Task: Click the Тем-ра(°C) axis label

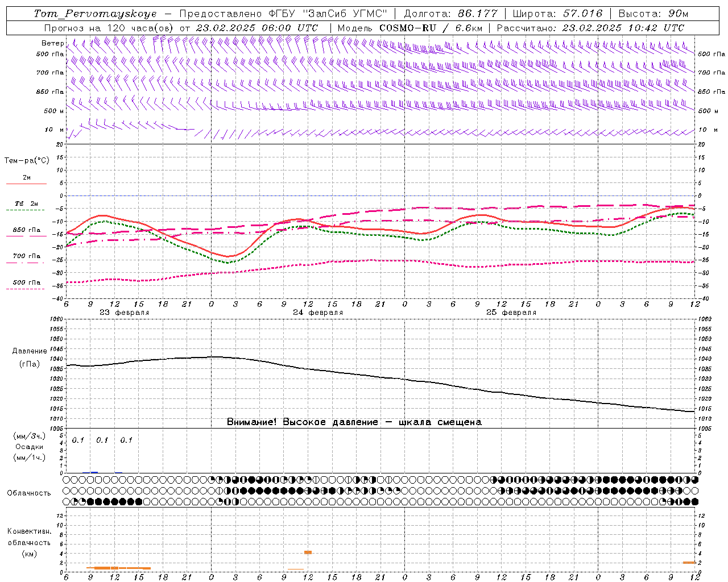Action: point(27,161)
